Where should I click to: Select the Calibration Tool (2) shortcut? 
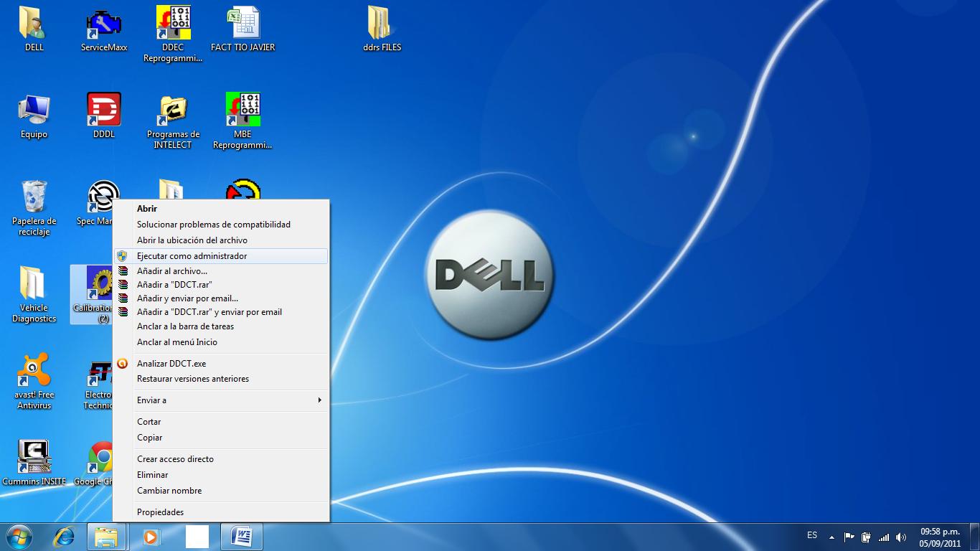(x=92, y=294)
